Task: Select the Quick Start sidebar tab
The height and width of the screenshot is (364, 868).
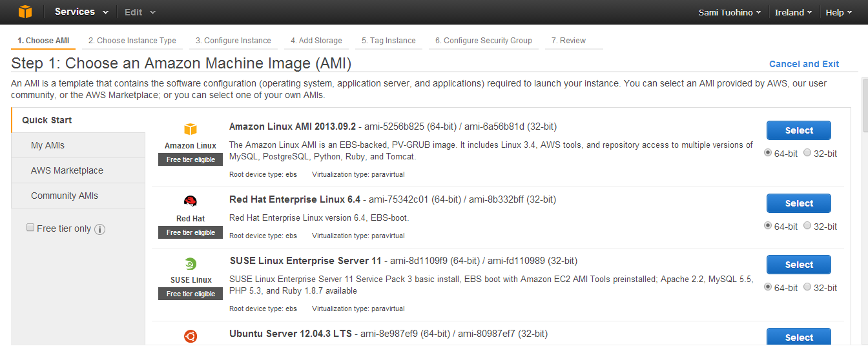Action: pyautogui.click(x=78, y=120)
